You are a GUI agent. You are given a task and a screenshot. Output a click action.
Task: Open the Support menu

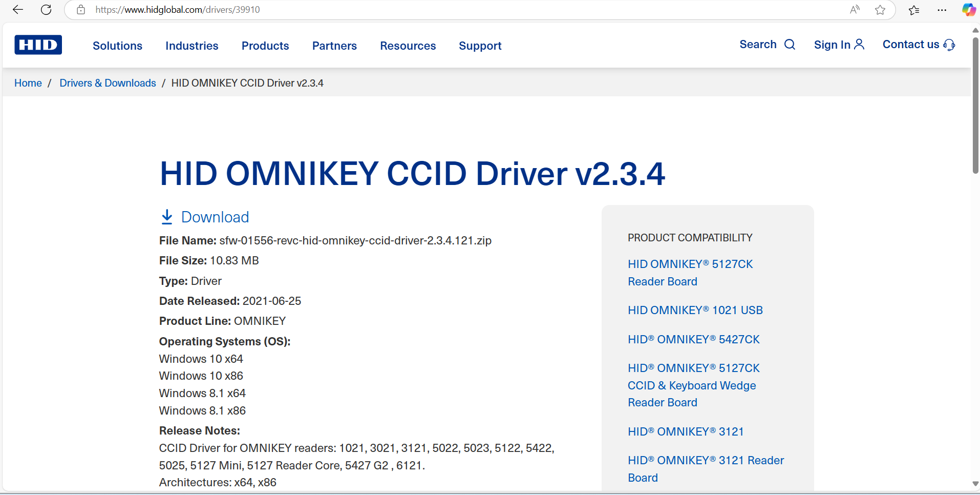(480, 46)
